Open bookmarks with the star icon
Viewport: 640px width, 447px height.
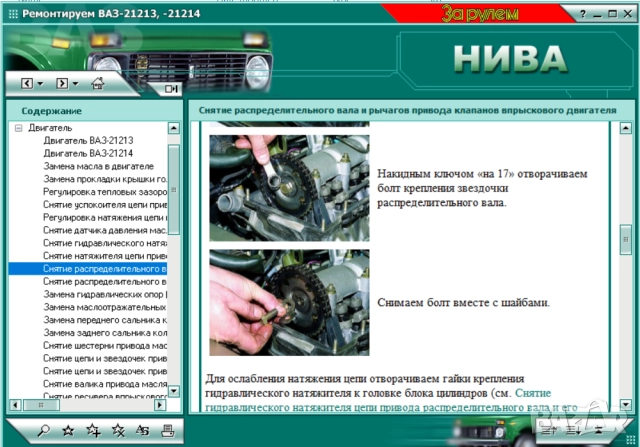tap(68, 430)
